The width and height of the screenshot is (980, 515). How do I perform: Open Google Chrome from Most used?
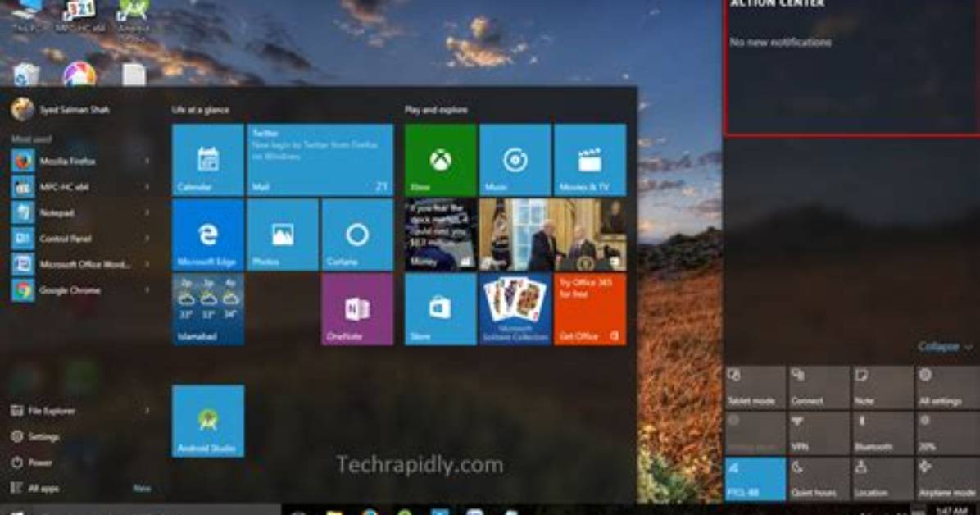tap(81, 290)
